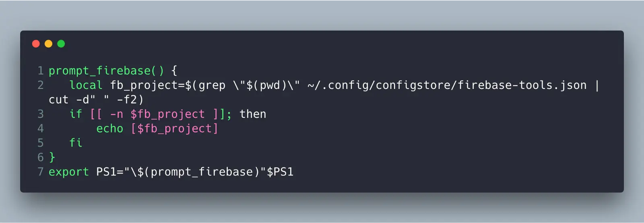Click line number 3 in the gutter
Viewport: 644px width, 223px height.
click(x=41, y=114)
